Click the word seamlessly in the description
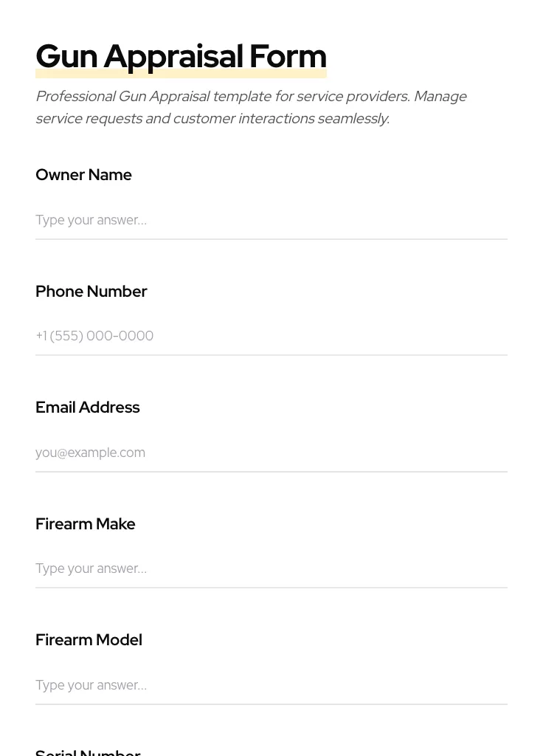The height and width of the screenshot is (756, 543). click(x=353, y=119)
